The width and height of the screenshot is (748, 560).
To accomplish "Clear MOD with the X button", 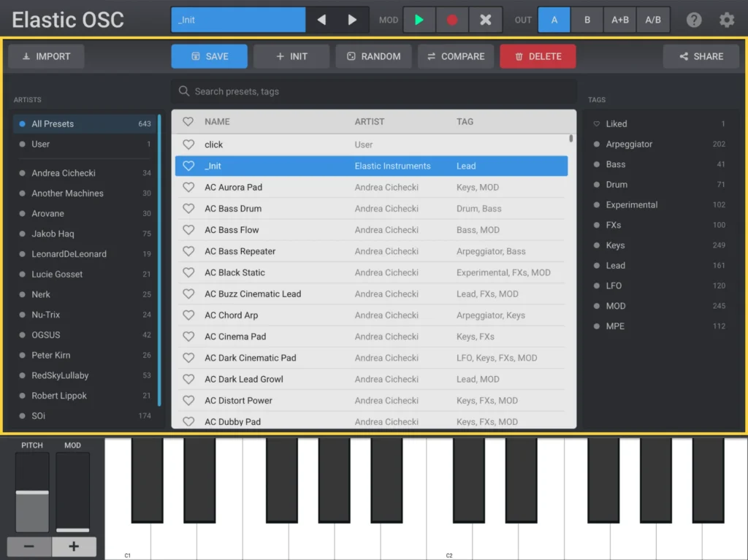I will tap(485, 20).
